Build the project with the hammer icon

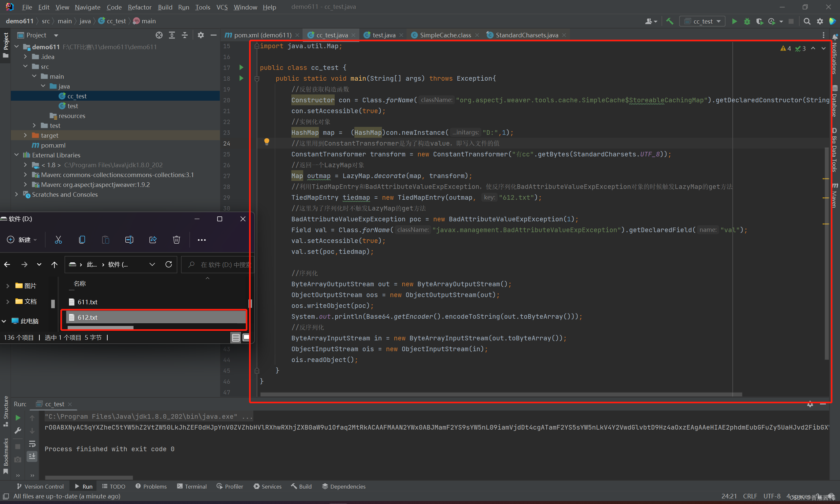click(x=670, y=21)
